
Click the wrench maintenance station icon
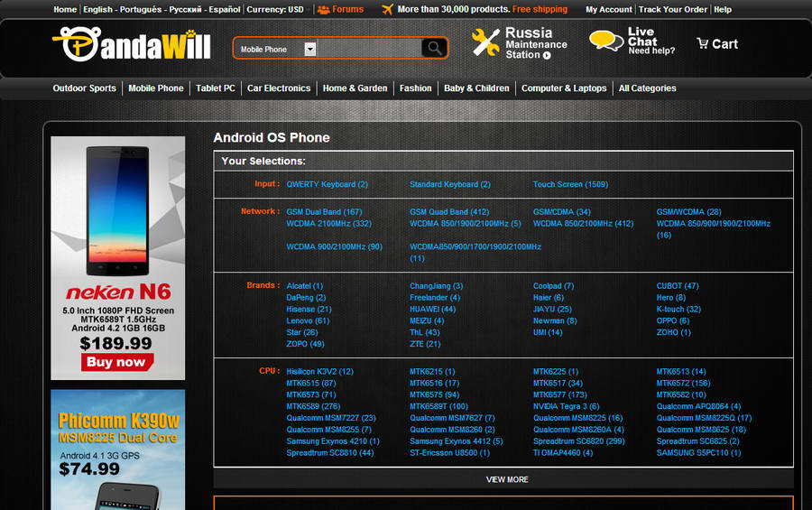(485, 42)
